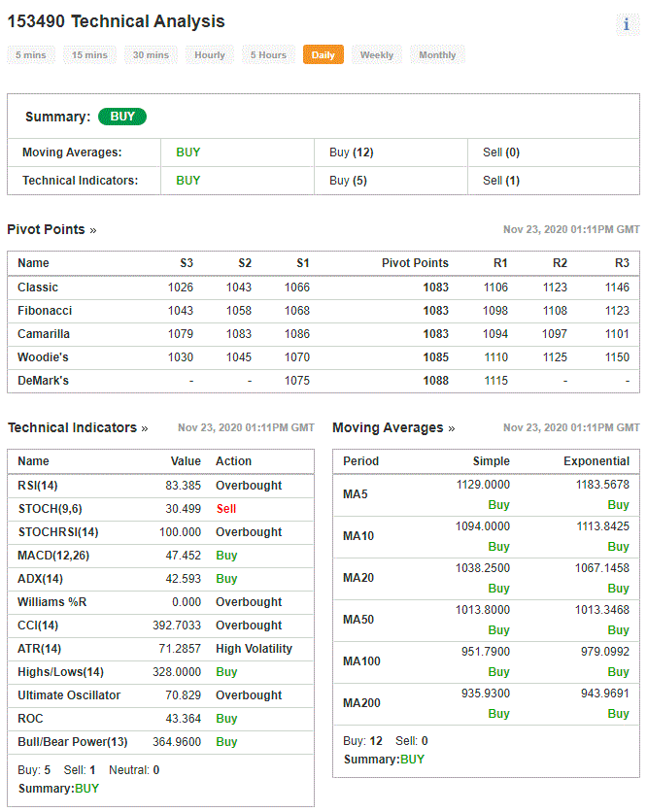This screenshot has width=647, height=812.
Task: Click the MA200 exponential value 943.9691
Action: coord(605,694)
